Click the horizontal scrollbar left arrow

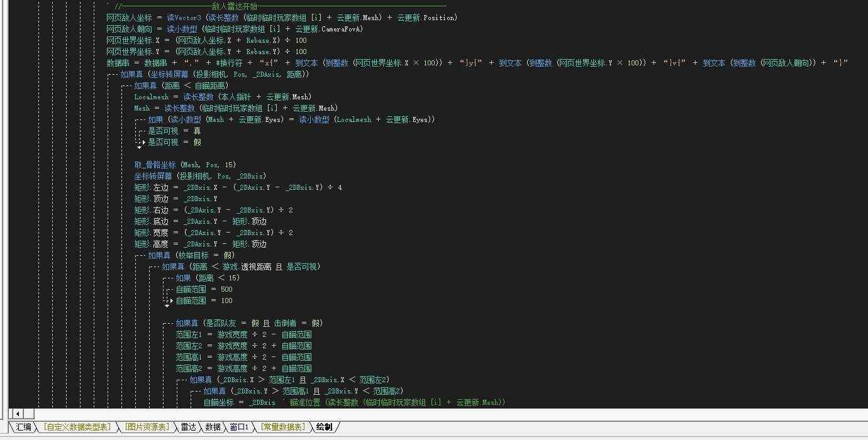click(x=17, y=414)
